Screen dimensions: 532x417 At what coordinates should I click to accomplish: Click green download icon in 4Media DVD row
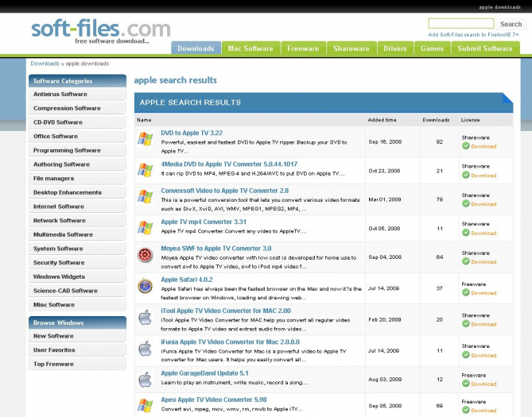(466, 175)
